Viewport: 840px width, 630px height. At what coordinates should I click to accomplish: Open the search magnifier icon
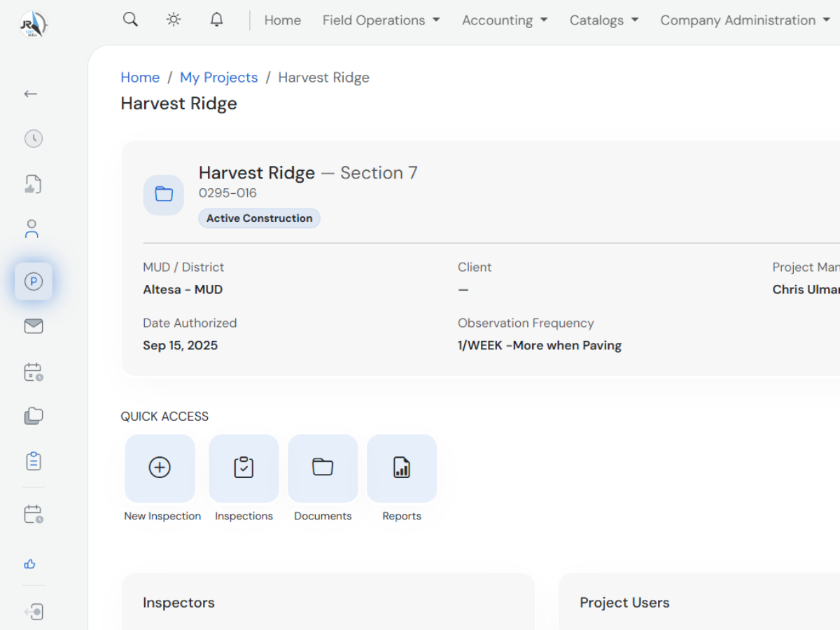[x=130, y=20]
